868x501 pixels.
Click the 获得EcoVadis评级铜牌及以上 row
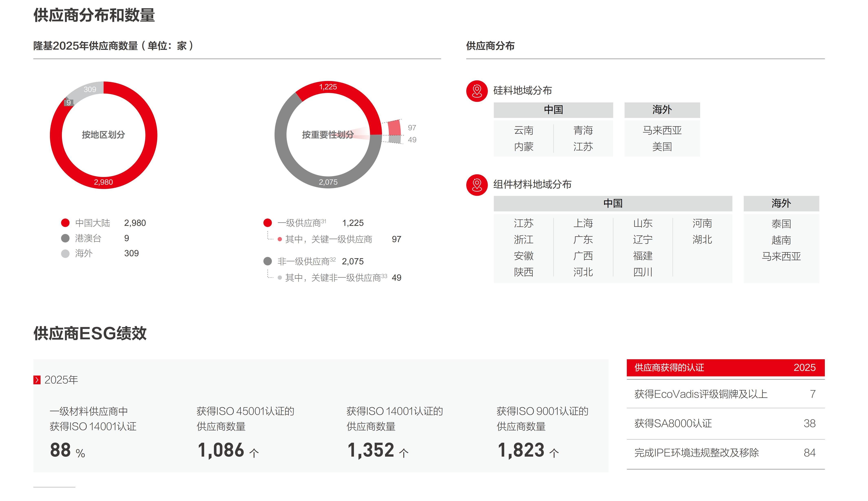pyautogui.click(x=726, y=394)
